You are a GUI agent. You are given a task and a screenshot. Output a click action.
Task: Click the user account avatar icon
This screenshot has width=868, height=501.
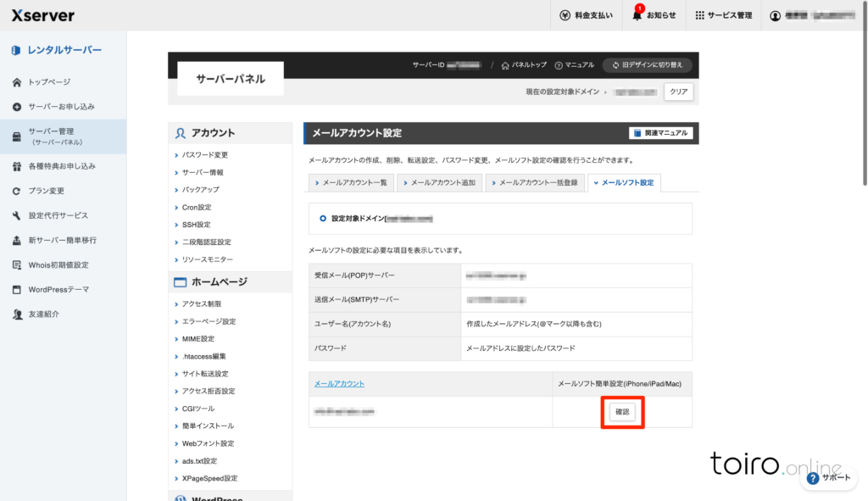click(775, 15)
